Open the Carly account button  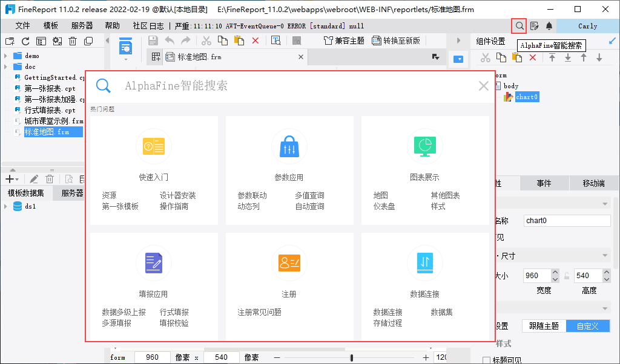tap(587, 26)
